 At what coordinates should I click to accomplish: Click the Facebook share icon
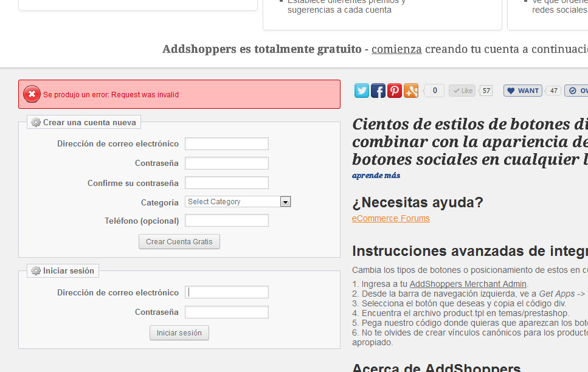(378, 91)
